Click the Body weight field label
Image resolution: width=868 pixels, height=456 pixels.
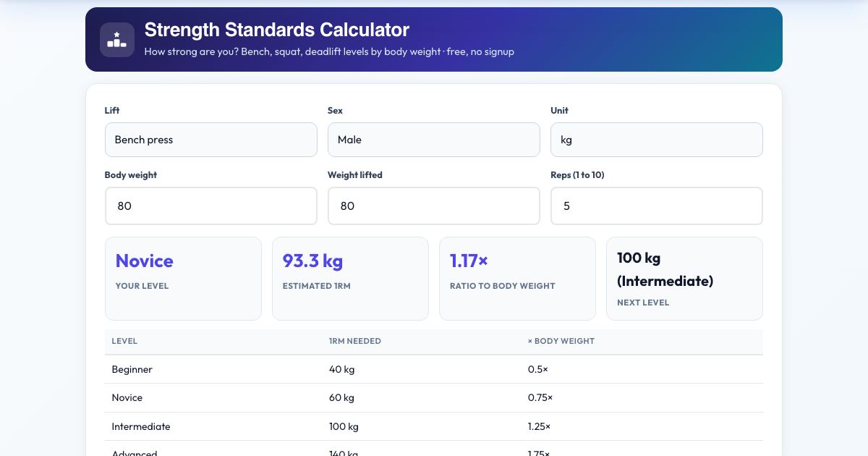click(131, 175)
